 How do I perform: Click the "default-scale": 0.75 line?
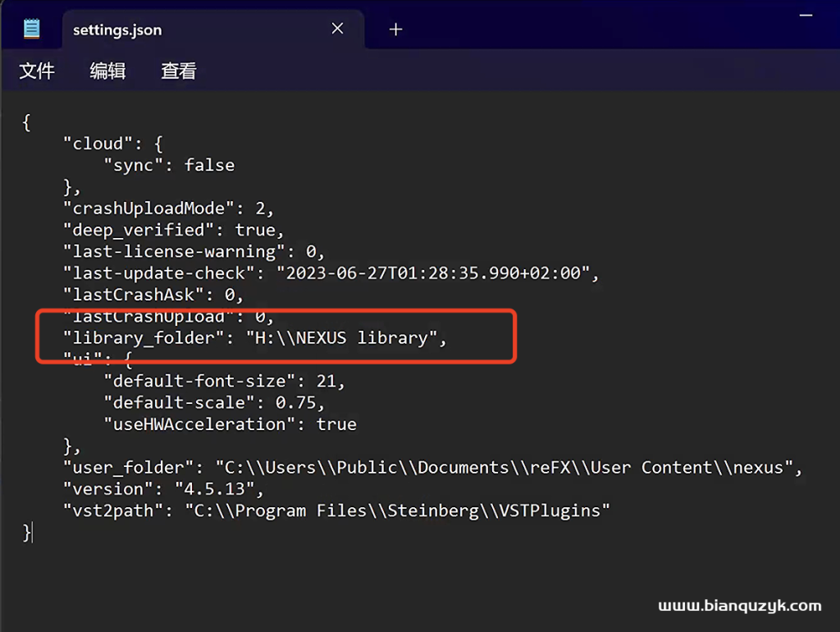coord(214,402)
